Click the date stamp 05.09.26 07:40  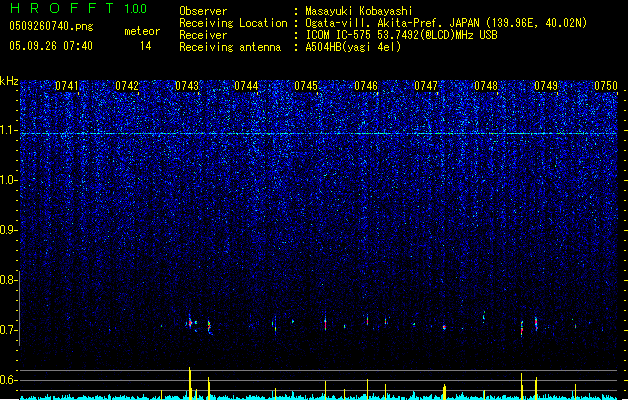coord(51,46)
